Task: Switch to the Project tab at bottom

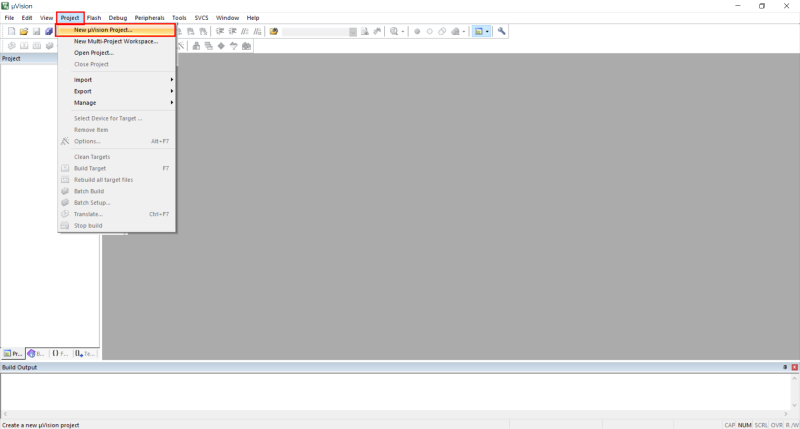Action: pos(13,354)
